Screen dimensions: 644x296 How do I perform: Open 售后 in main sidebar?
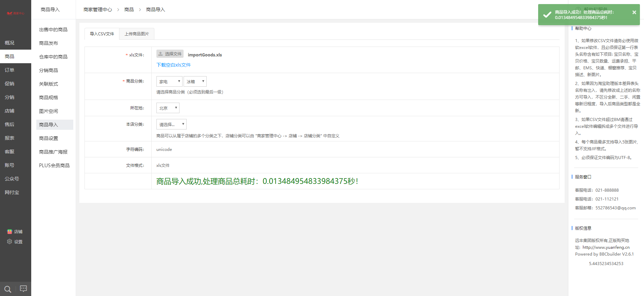pos(16,124)
